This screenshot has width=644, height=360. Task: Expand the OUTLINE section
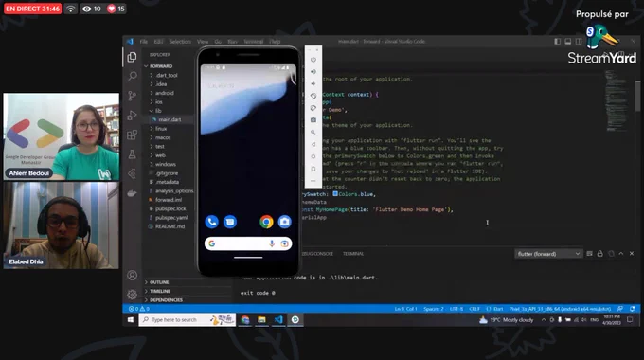pos(159,282)
